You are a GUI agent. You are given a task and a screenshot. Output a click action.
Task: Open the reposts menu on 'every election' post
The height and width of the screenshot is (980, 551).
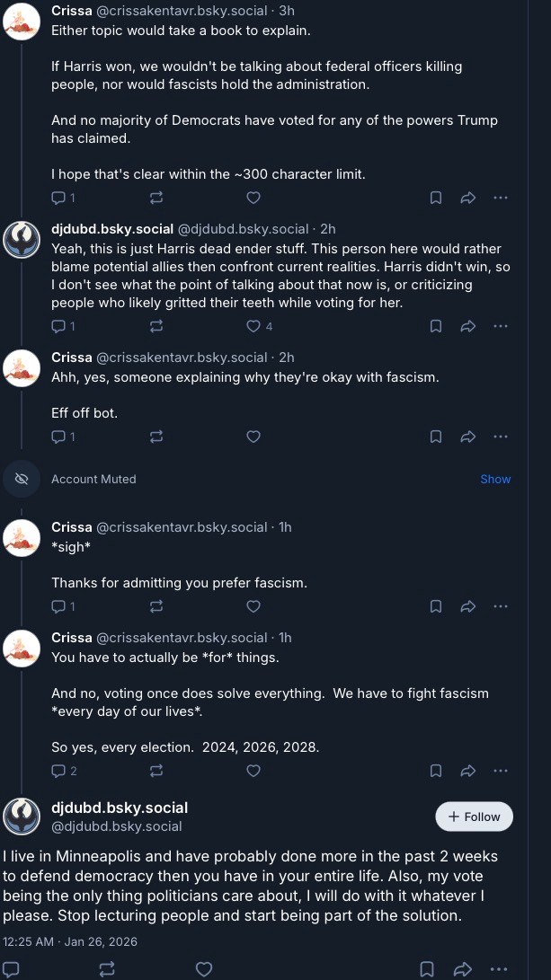(156, 771)
